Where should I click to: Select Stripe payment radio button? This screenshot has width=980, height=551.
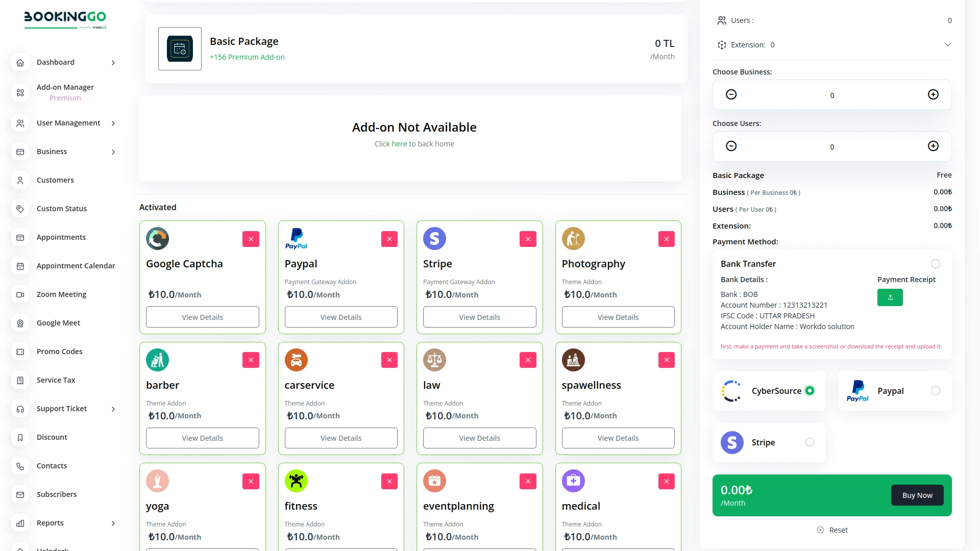810,442
